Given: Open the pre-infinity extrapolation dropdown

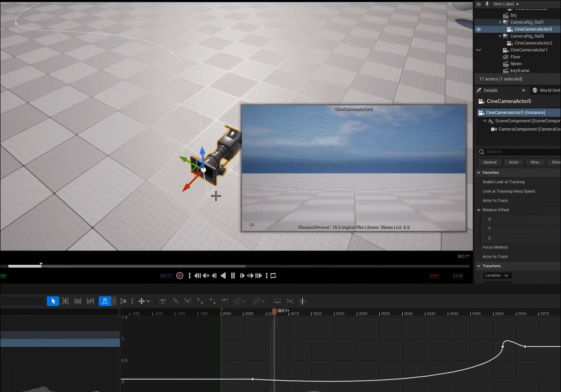Looking at the screenshot, I should (239, 301).
